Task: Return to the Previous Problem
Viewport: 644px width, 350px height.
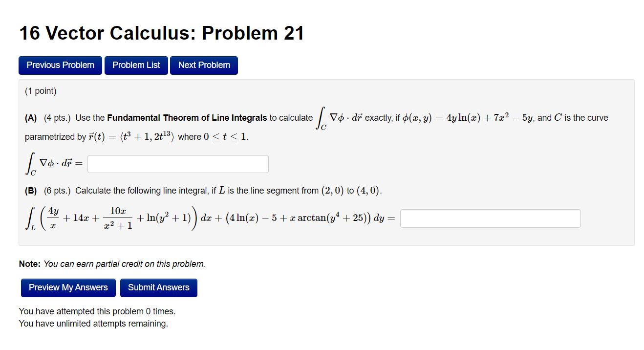Action: (60, 65)
